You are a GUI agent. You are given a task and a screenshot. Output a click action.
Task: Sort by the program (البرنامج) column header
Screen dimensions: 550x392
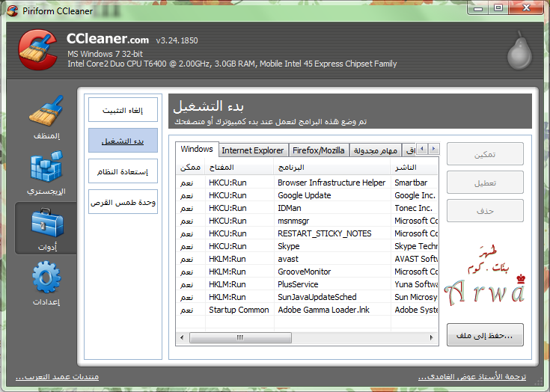(331, 167)
